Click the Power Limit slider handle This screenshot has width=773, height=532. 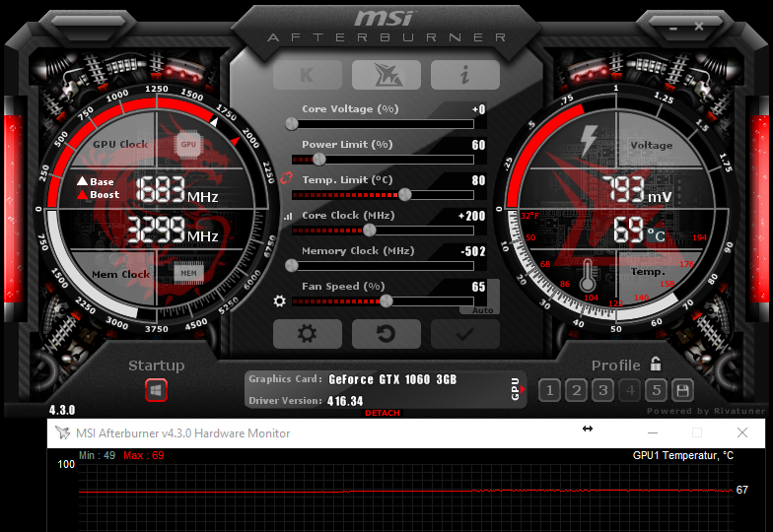pyautogui.click(x=319, y=160)
